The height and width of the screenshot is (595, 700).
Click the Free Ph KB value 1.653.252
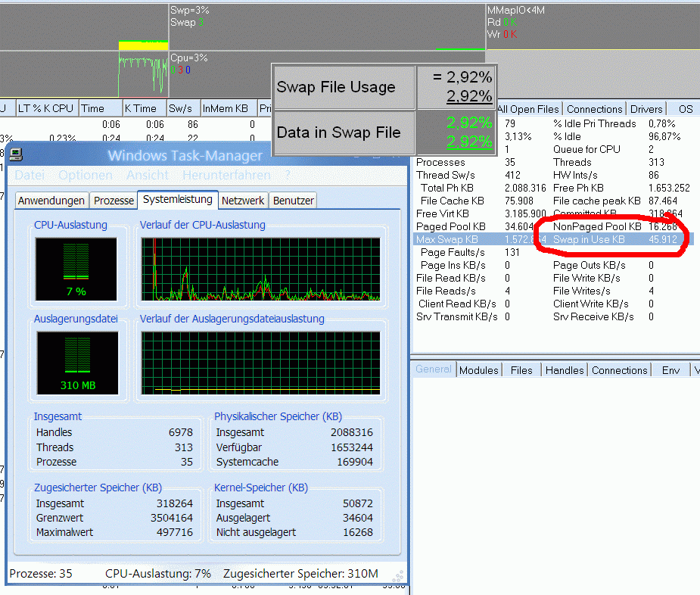[x=669, y=188]
